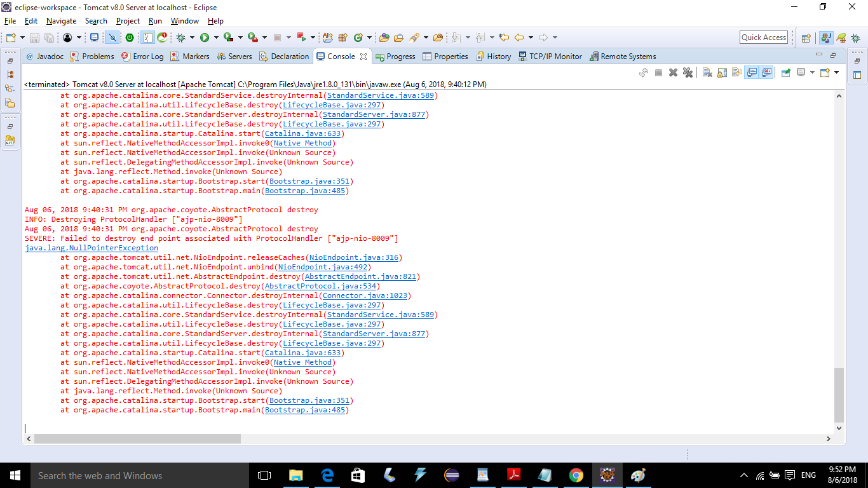Toggle Scroll Lock in the Console
This screenshot has width=868, height=488.
point(721,72)
